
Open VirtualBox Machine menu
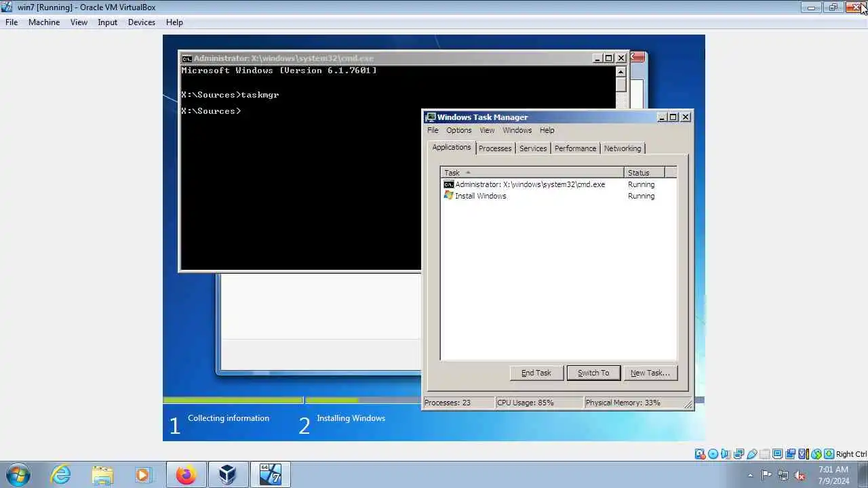pyautogui.click(x=44, y=22)
